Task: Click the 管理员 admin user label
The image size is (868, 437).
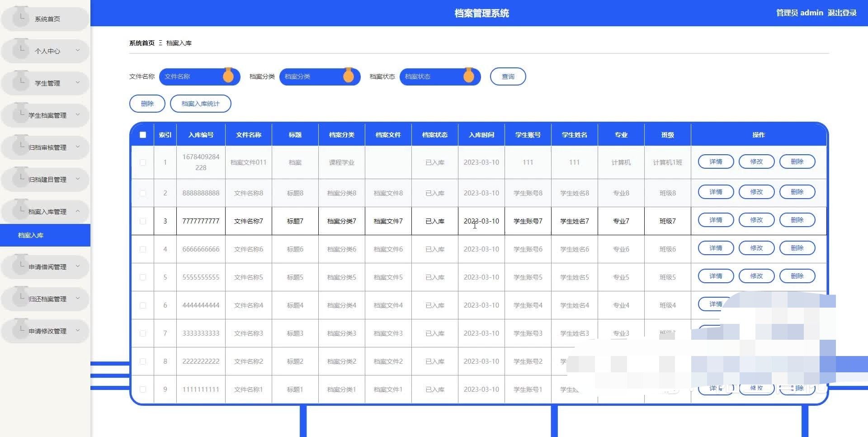Action: click(x=800, y=13)
